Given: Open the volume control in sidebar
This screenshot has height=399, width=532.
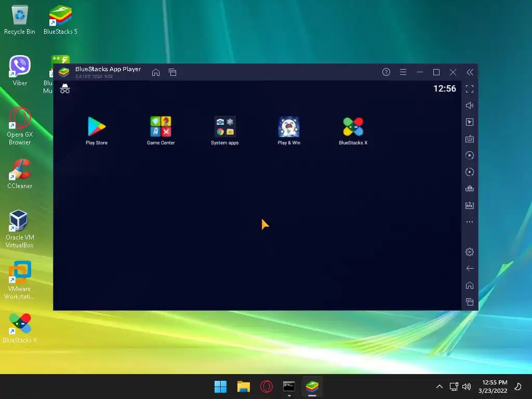Looking at the screenshot, I should click(470, 105).
